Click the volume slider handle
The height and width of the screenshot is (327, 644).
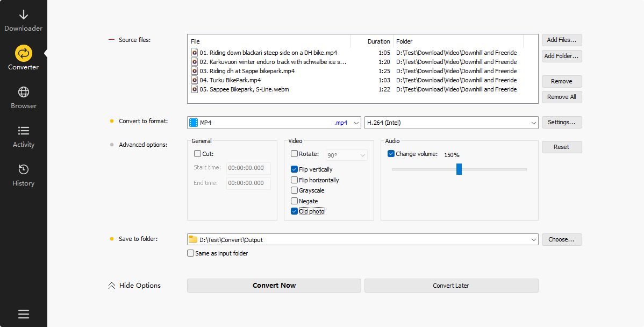459,169
